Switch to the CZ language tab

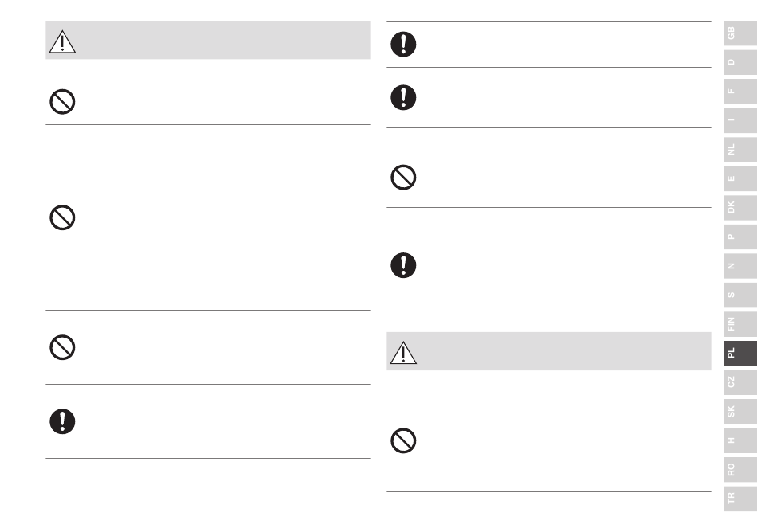[740, 382]
